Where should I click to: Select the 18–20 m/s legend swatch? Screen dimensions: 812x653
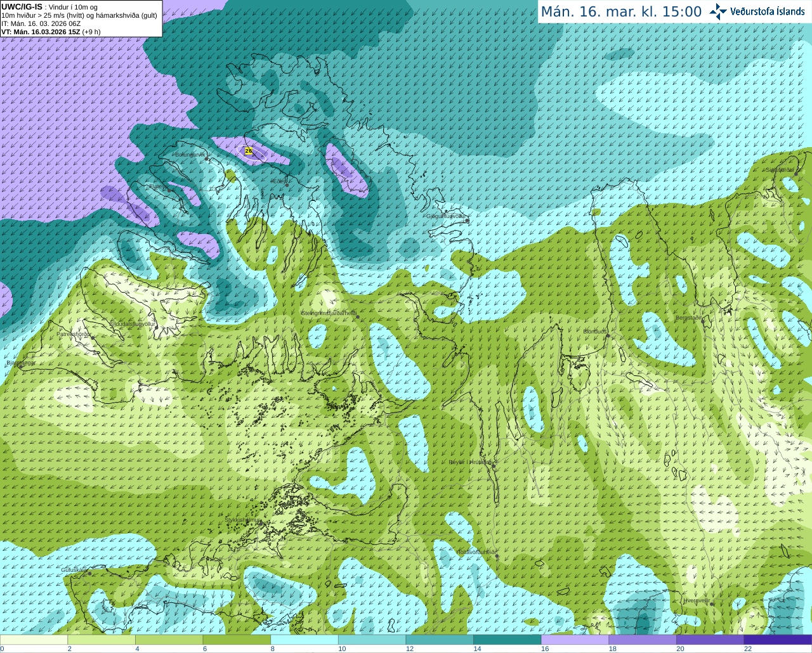643,640
